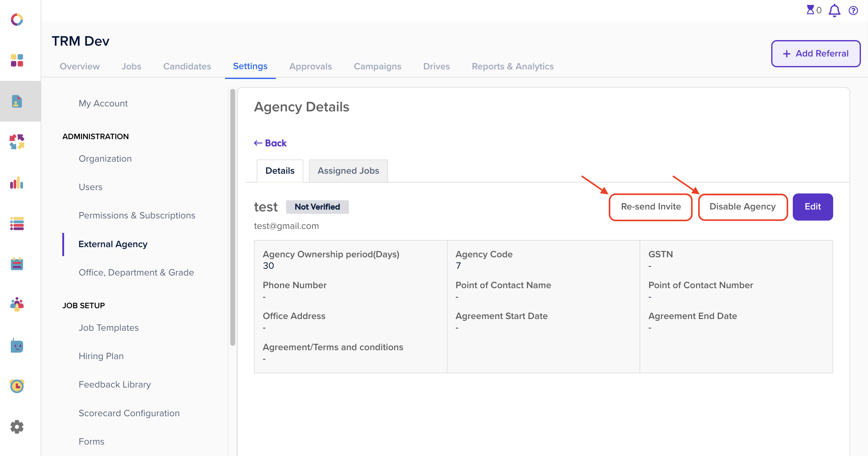
Task: Click the hourglass pending counter icon
Action: (810, 10)
